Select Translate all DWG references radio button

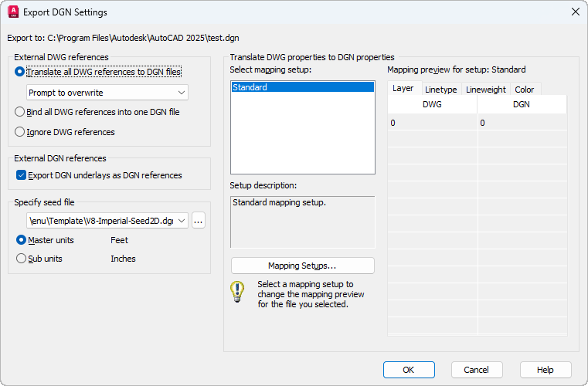click(x=20, y=72)
